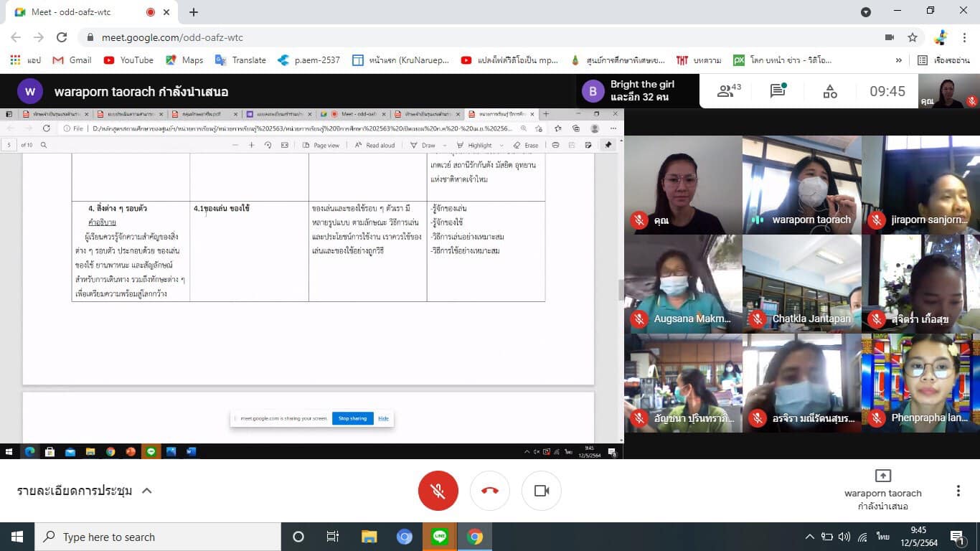Image resolution: width=980 pixels, height=551 pixels.
Task: Select jiraporn sanjorn video tile
Action: [920, 184]
